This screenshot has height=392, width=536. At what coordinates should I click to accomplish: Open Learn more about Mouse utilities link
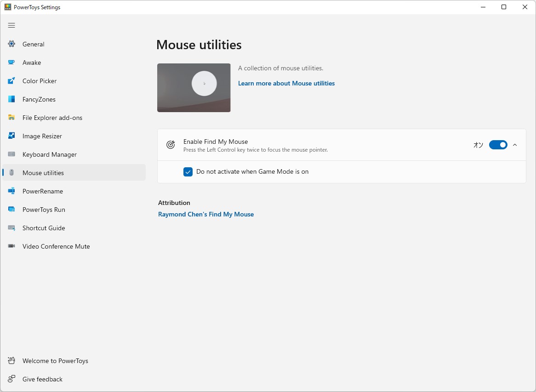tap(286, 83)
